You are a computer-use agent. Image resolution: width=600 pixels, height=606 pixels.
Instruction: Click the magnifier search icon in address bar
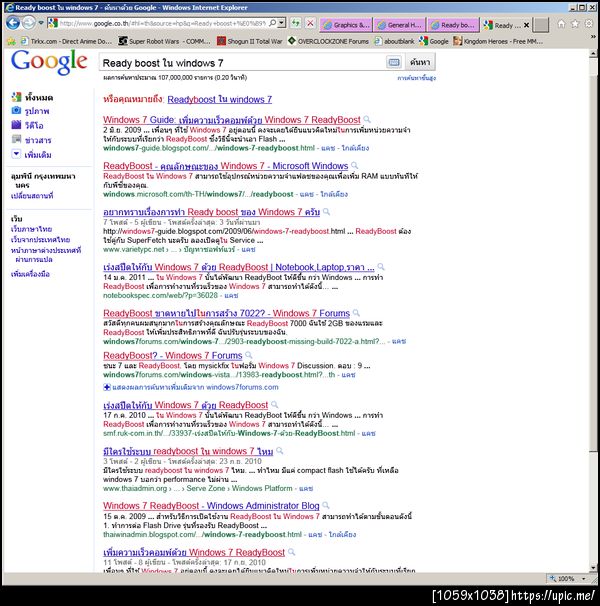point(273,23)
